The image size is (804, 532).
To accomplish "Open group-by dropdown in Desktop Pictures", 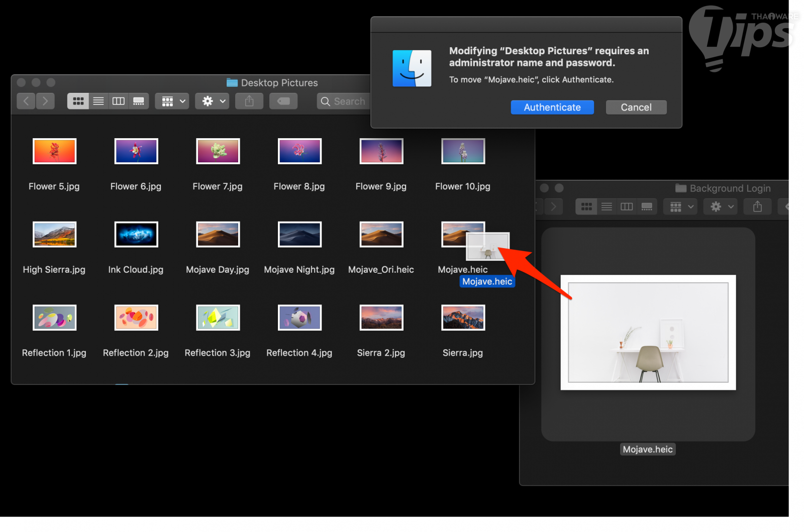I will (x=172, y=101).
